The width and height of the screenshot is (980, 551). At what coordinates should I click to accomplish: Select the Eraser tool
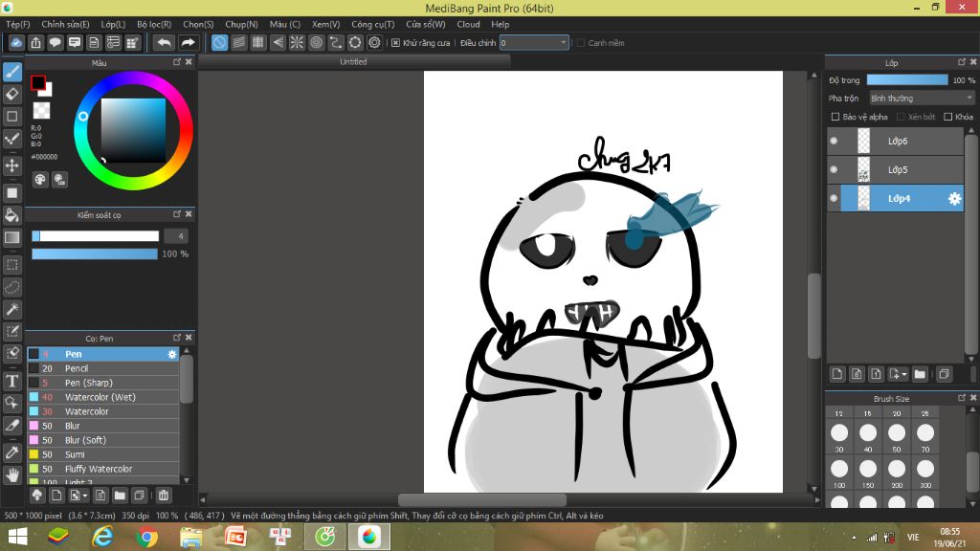tap(11, 95)
